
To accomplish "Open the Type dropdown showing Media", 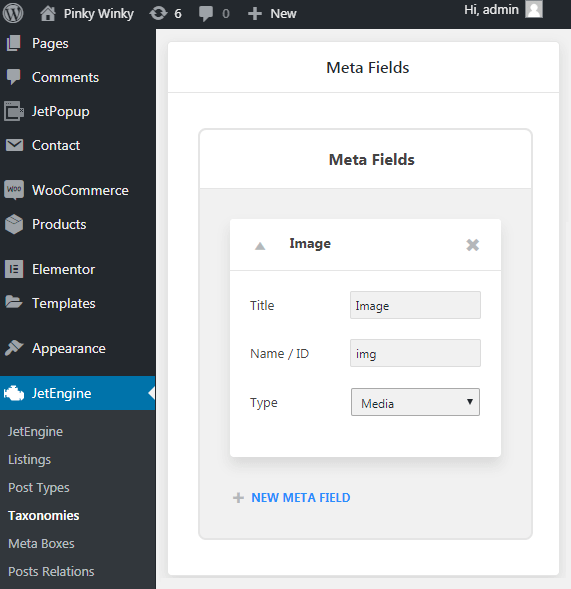I will [x=415, y=402].
